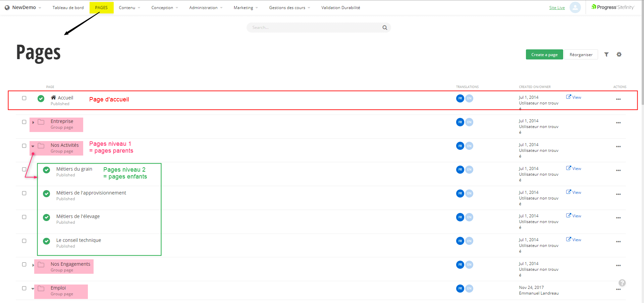Open the Contenu dropdown menu
Viewport: 644px width, 303px height.
[x=129, y=8]
